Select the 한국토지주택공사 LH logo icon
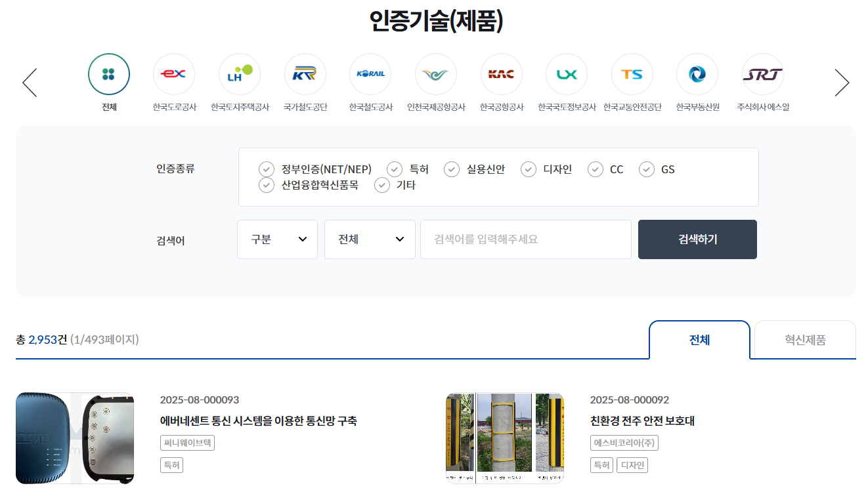 coord(240,74)
